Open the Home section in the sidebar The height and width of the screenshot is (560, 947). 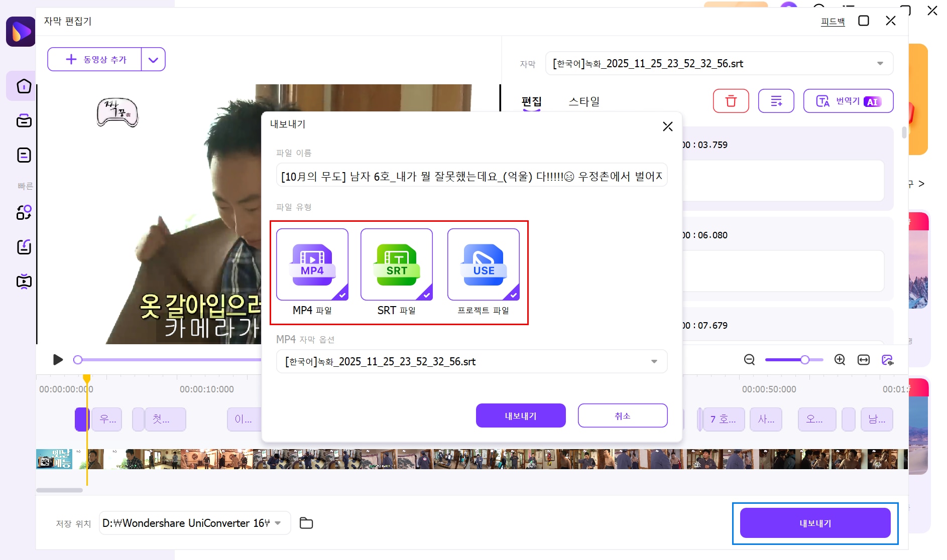point(24,86)
